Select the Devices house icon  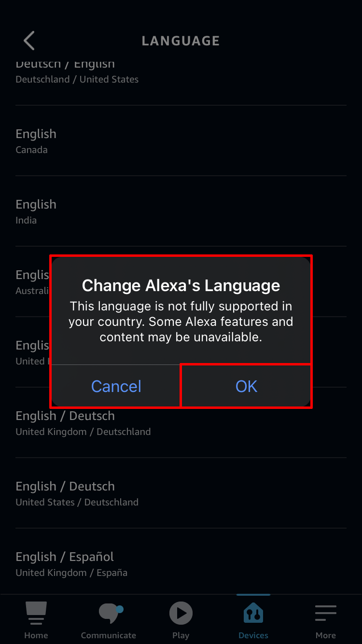click(x=253, y=613)
